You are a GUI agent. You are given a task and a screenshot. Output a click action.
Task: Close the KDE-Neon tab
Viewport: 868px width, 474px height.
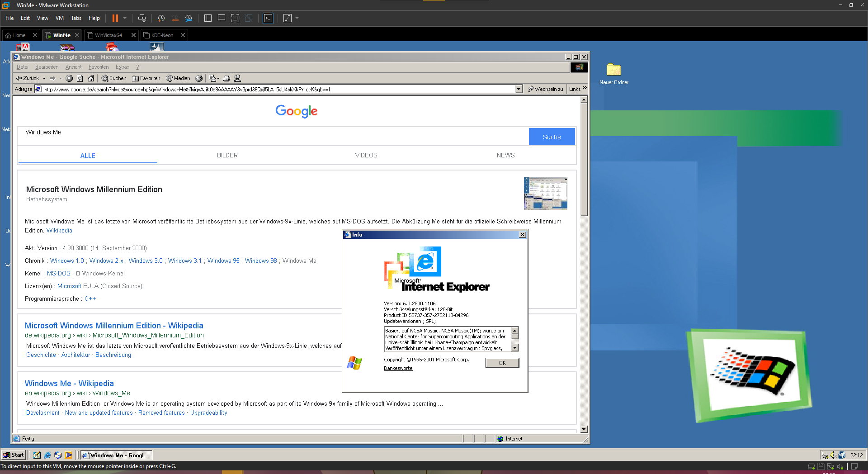point(183,35)
